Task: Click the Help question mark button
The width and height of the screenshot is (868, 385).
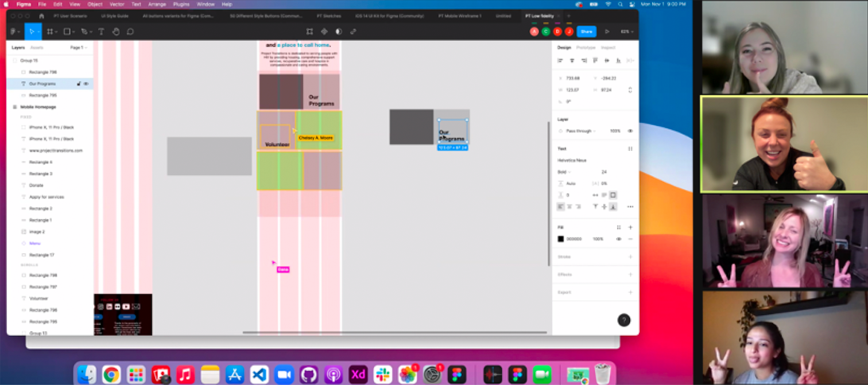Action: (x=624, y=320)
